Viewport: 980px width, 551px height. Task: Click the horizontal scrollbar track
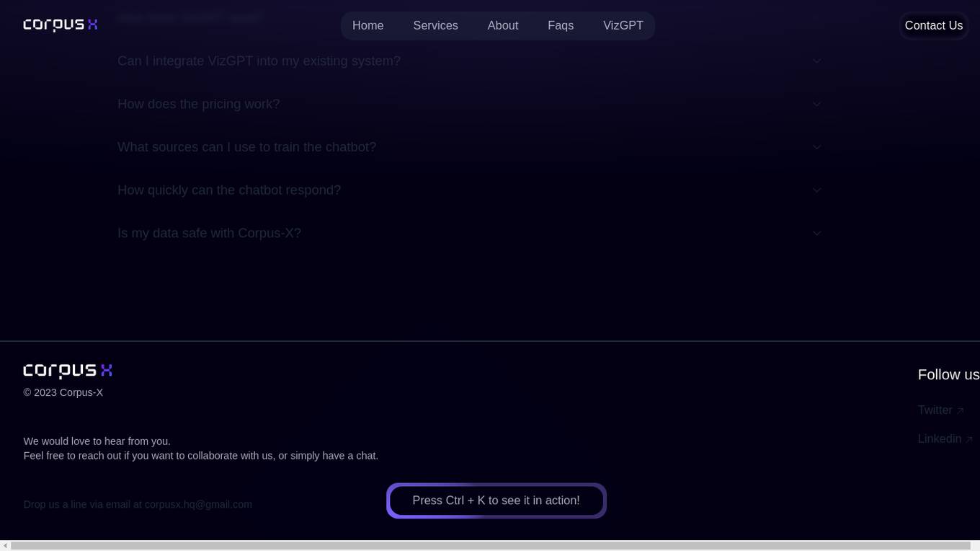point(490,545)
